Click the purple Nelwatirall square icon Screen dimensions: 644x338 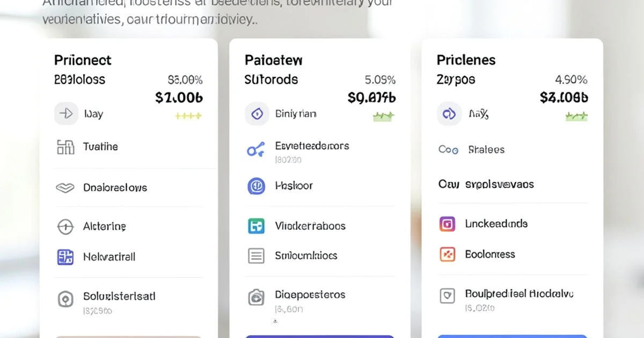point(65,257)
